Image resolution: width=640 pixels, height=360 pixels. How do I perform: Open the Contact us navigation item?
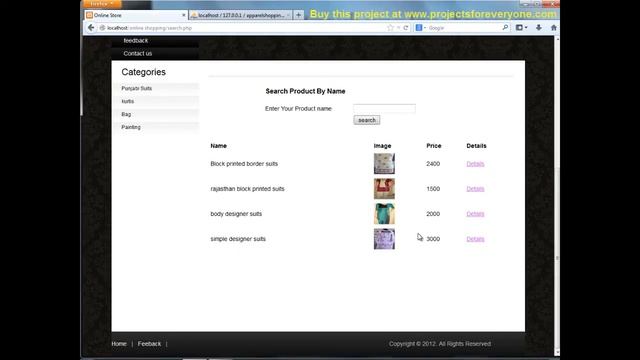(x=138, y=53)
